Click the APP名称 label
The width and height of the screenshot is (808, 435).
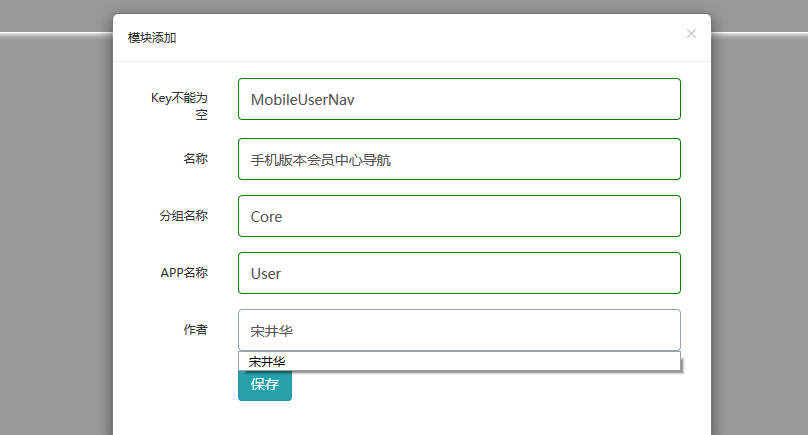[x=184, y=273]
